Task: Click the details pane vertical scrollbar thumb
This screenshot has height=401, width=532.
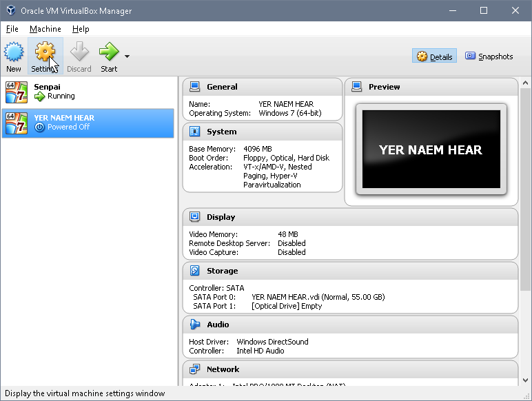Action: 525,189
